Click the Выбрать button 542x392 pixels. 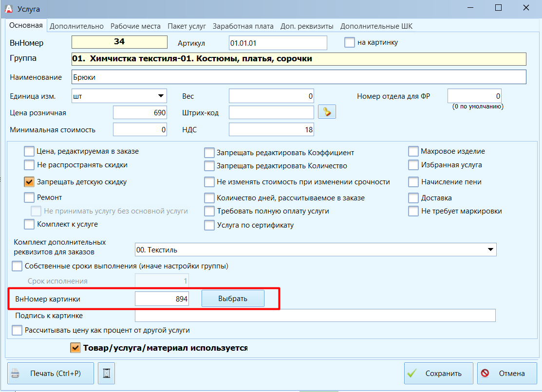(x=233, y=299)
